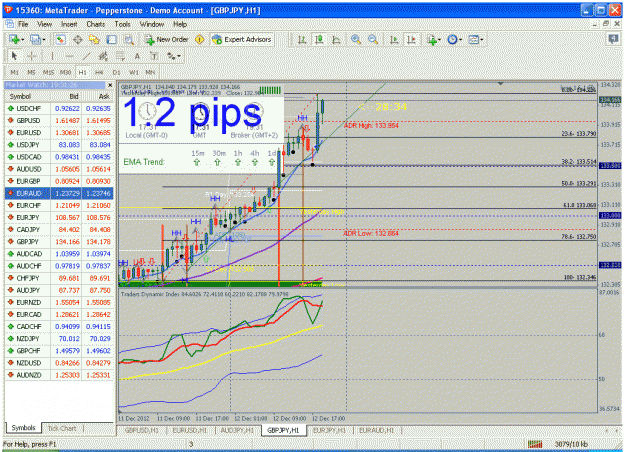Switch to the Tick Chart tab

click(x=62, y=428)
